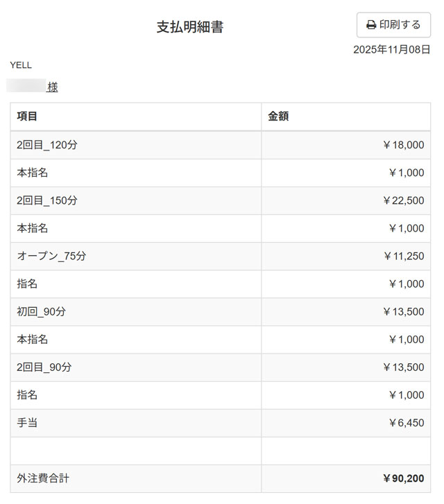
Task: Select the オープン_75分 row item
Action: (51, 256)
